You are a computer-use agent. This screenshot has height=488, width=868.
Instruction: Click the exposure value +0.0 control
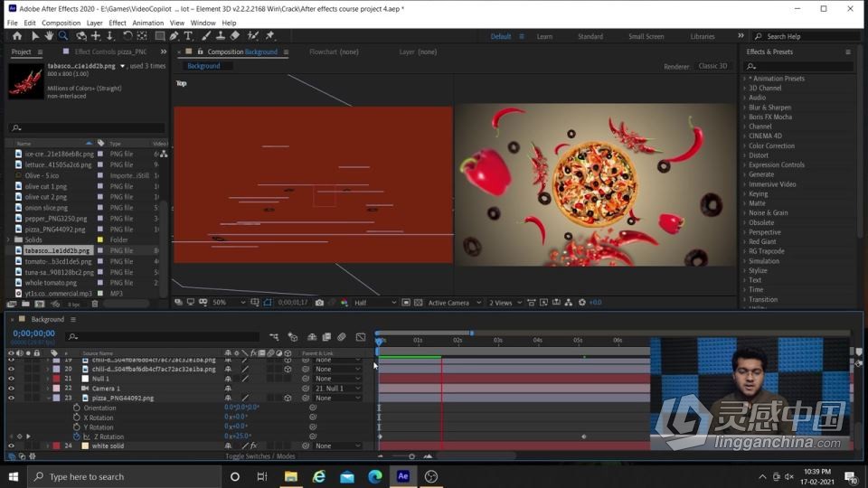pos(595,303)
